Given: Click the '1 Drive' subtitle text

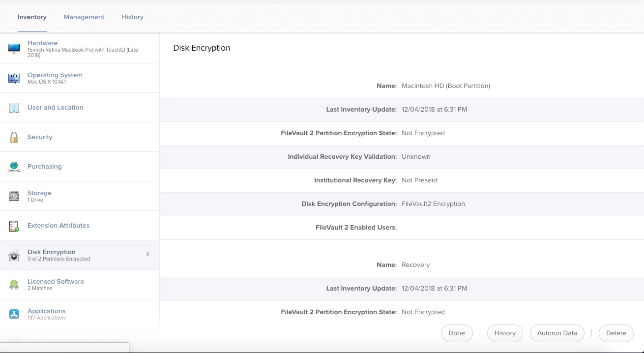Looking at the screenshot, I should tap(35, 200).
